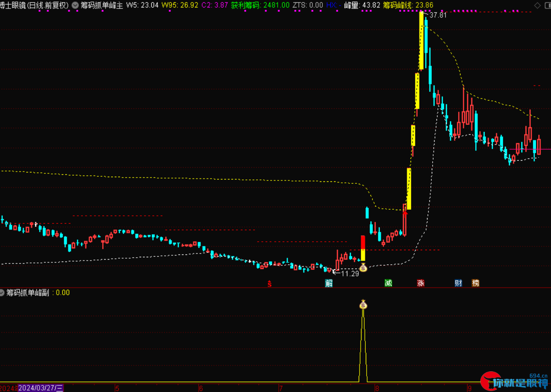Click the 筹码抓单峰副 indicator name

click(28, 293)
